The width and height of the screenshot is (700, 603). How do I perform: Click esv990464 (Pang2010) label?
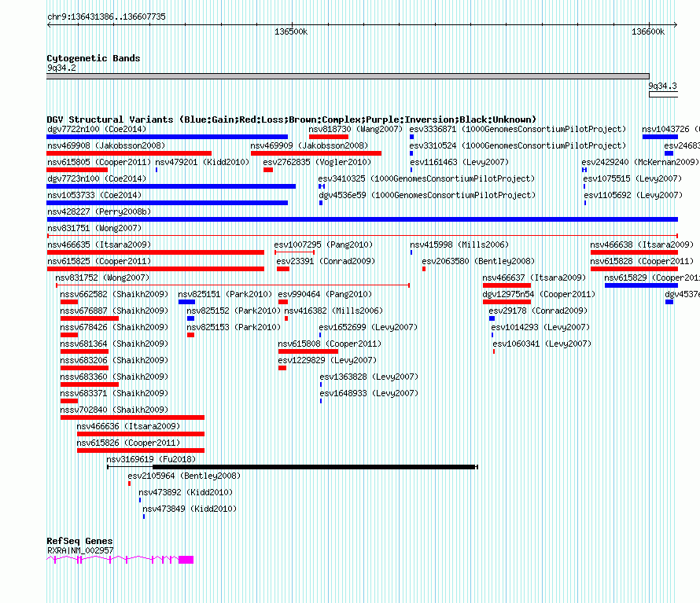click(x=325, y=295)
